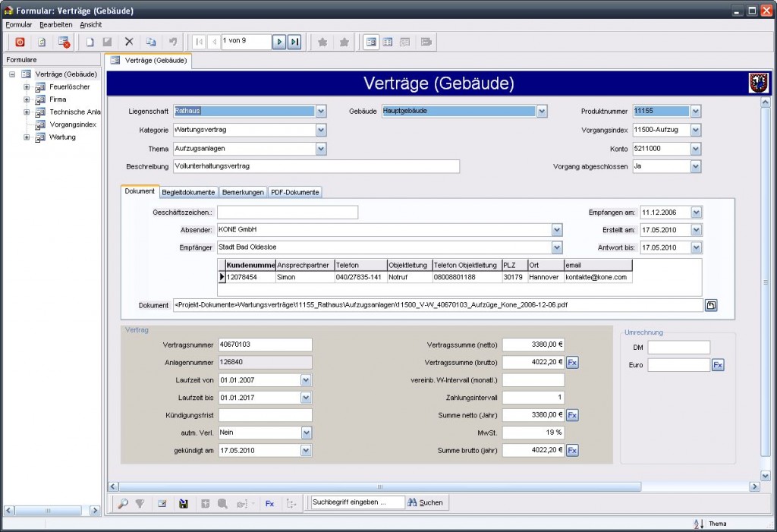Click the floppy disk save icon in bottom toolbar
The image size is (777, 532).
[x=183, y=502]
